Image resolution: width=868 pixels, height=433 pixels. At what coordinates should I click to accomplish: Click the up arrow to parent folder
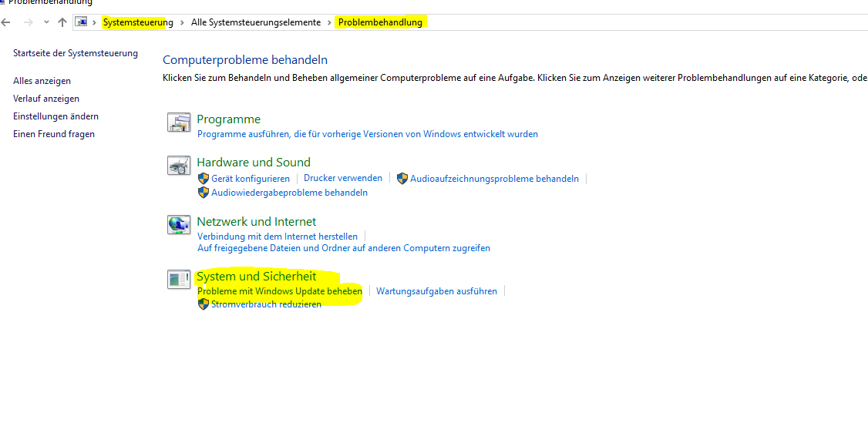tap(62, 22)
